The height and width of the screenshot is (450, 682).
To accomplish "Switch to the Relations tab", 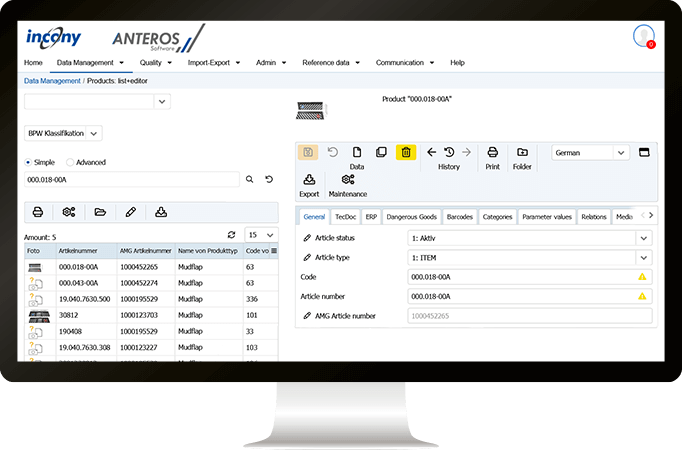I will [x=594, y=217].
